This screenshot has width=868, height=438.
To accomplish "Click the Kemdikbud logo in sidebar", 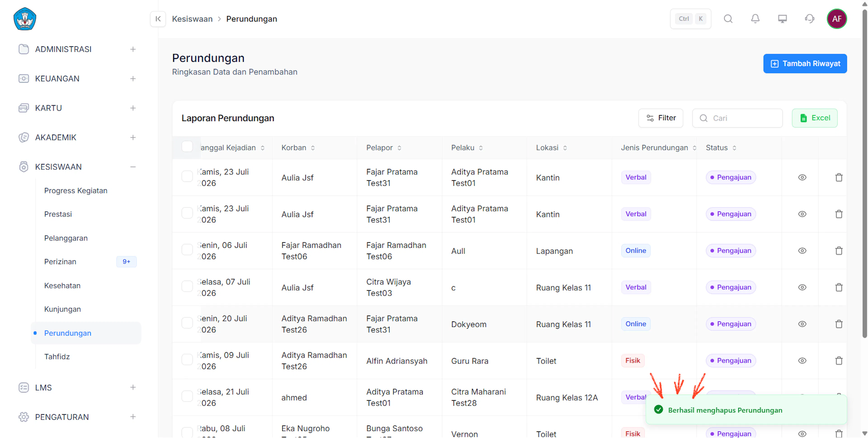I will (x=25, y=19).
